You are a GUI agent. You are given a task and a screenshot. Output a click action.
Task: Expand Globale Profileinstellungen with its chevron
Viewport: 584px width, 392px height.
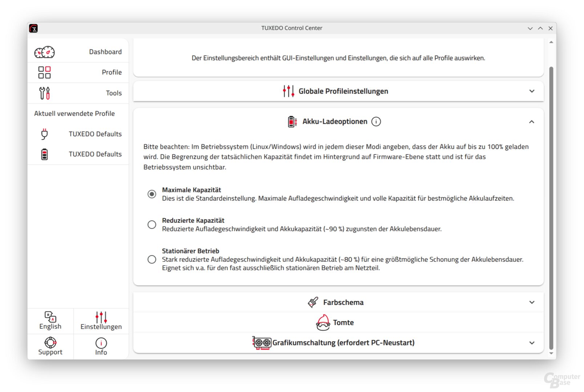[x=532, y=91]
